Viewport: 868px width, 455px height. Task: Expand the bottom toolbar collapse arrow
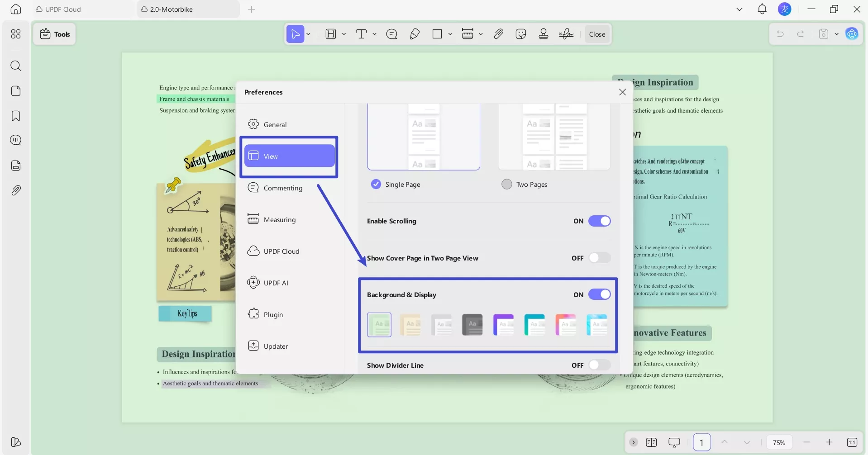click(x=634, y=442)
